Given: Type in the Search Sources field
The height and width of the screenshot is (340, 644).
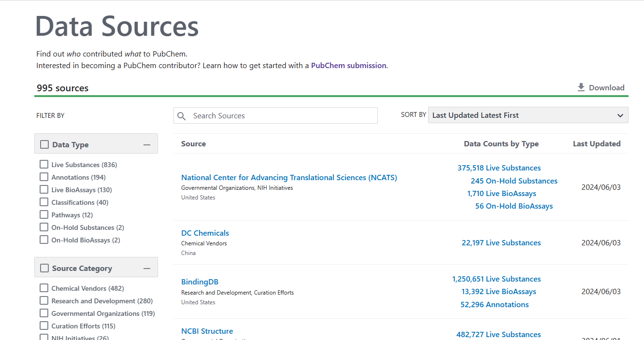Looking at the screenshot, I should (x=283, y=116).
